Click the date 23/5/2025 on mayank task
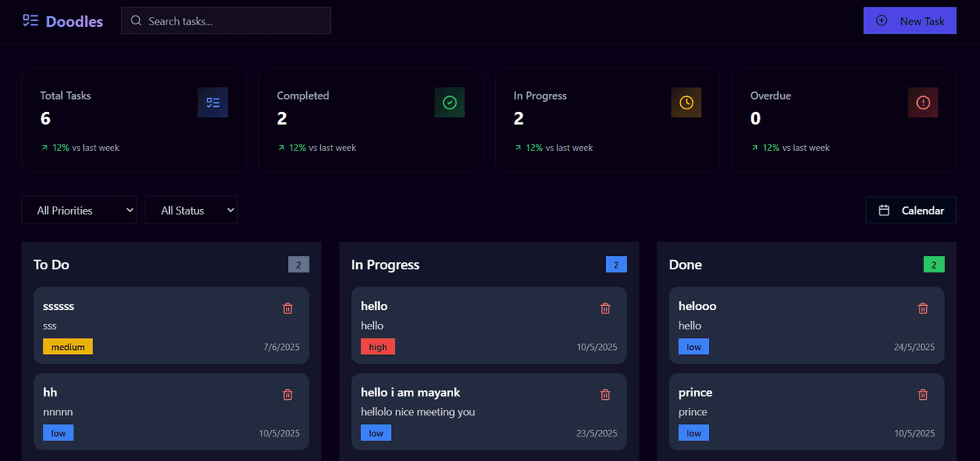 [x=597, y=433]
